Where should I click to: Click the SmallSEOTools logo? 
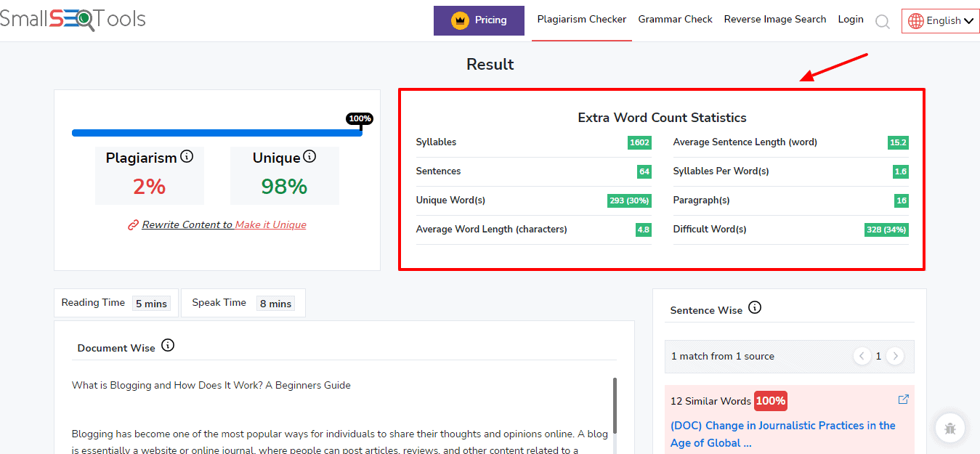click(73, 20)
